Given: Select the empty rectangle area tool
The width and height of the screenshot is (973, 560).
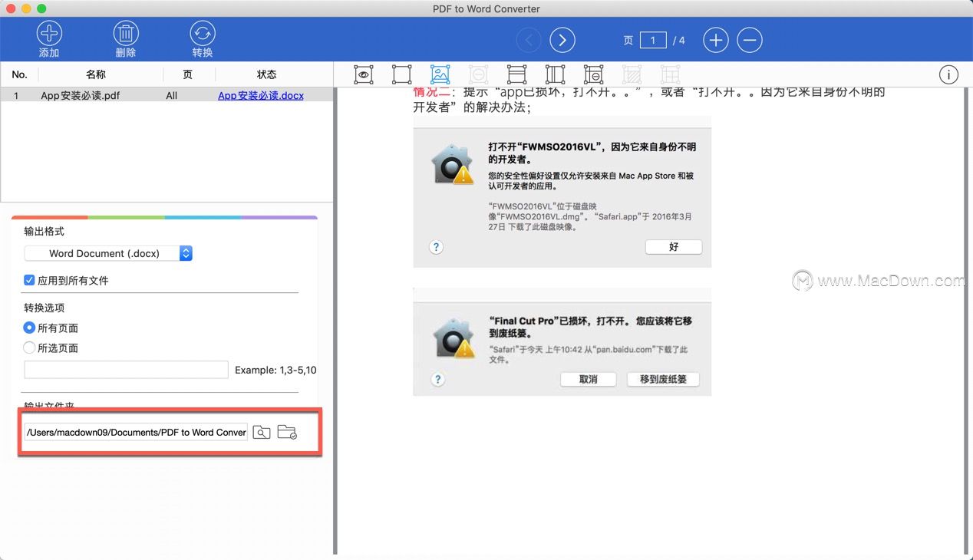Looking at the screenshot, I should [x=401, y=74].
